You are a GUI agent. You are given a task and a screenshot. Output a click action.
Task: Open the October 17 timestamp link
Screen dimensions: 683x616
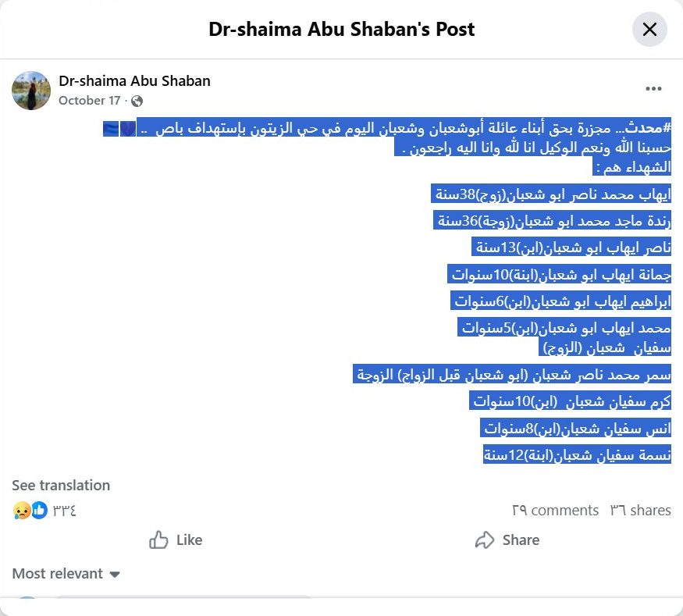pyautogui.click(x=89, y=101)
